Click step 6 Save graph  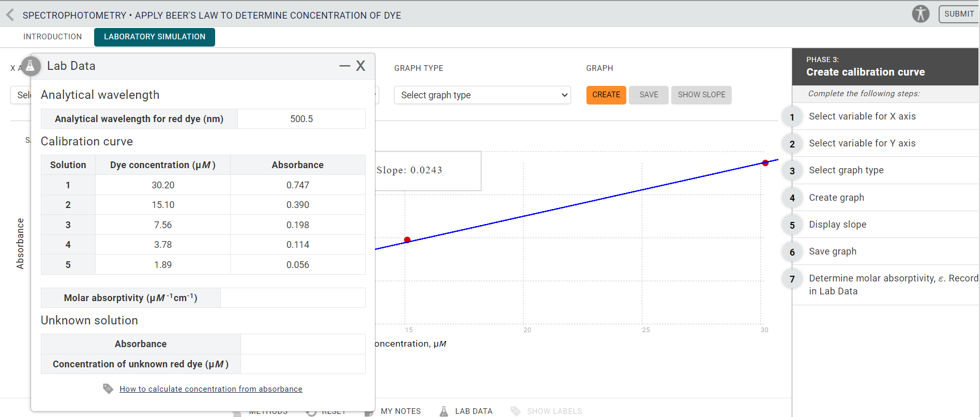[833, 251]
